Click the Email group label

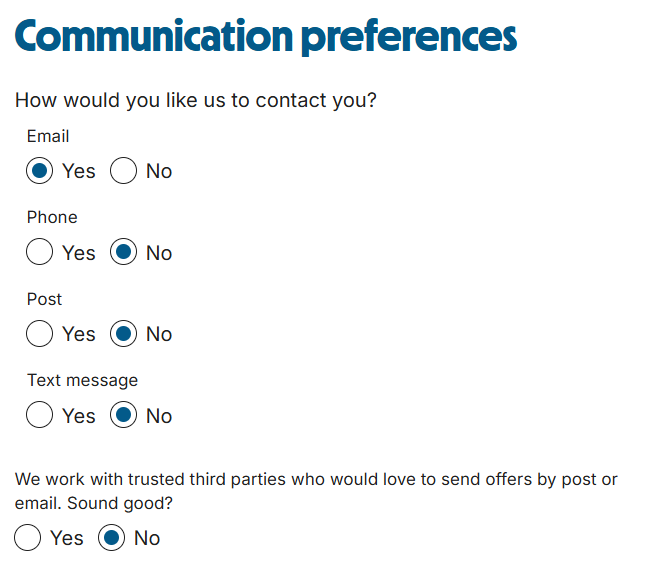48,136
